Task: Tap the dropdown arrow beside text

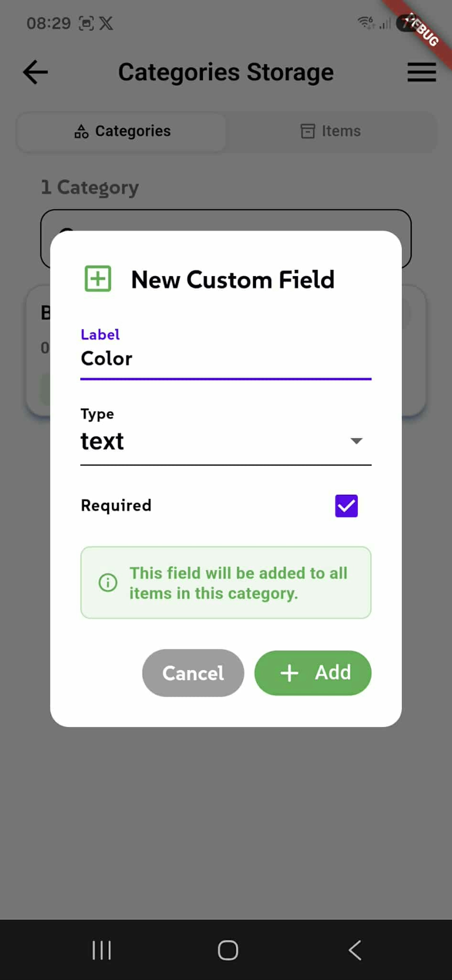Action: [355, 441]
